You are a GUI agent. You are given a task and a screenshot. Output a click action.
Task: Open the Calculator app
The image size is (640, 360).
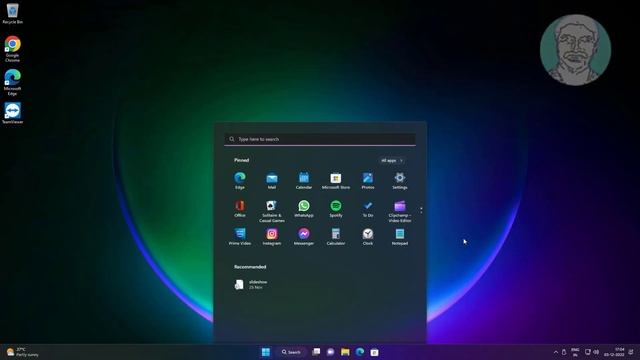click(336, 237)
